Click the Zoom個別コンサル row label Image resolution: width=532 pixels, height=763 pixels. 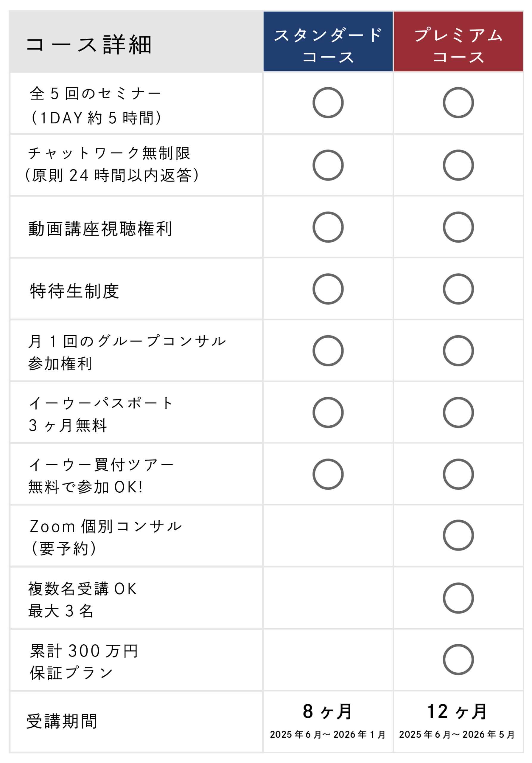coord(106,526)
